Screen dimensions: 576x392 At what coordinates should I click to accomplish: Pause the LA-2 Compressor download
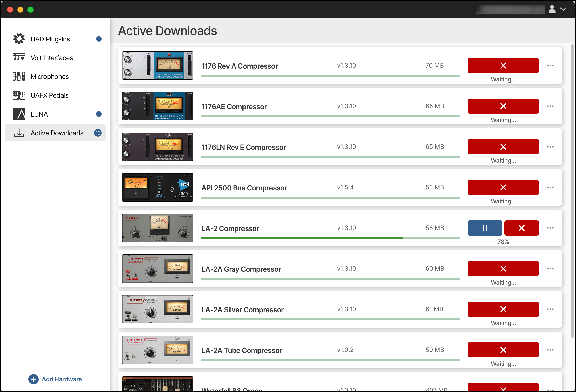[x=484, y=228]
